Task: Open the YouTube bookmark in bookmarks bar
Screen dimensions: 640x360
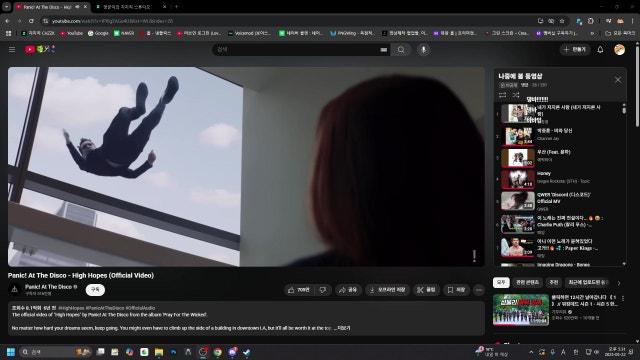Action: coord(71,33)
